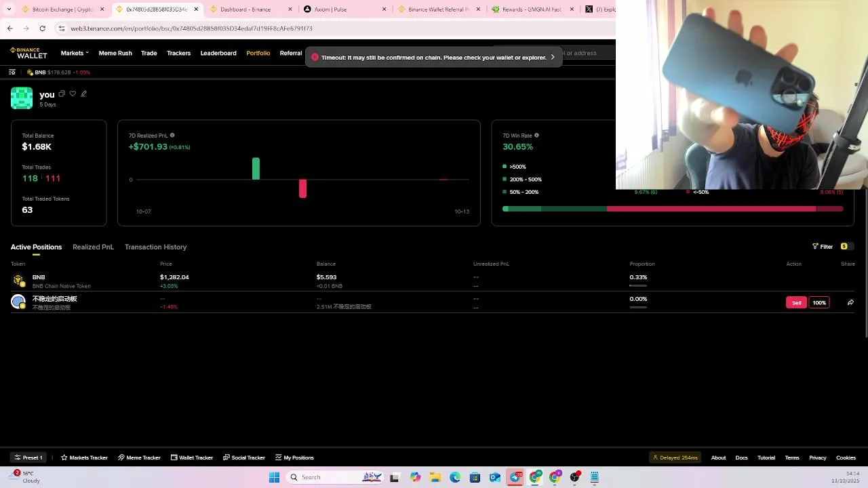This screenshot has width=868, height=488.
Task: Click the red PnL bar in chart
Action: (x=302, y=188)
